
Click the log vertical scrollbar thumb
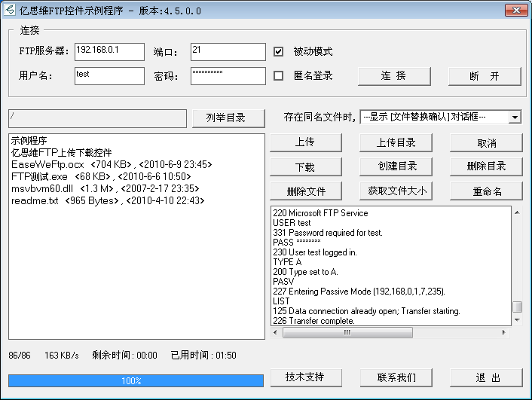point(517,307)
